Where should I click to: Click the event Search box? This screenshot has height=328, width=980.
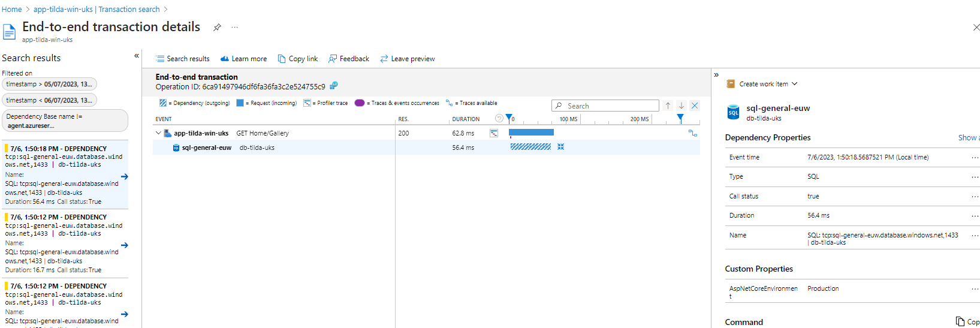click(x=605, y=106)
